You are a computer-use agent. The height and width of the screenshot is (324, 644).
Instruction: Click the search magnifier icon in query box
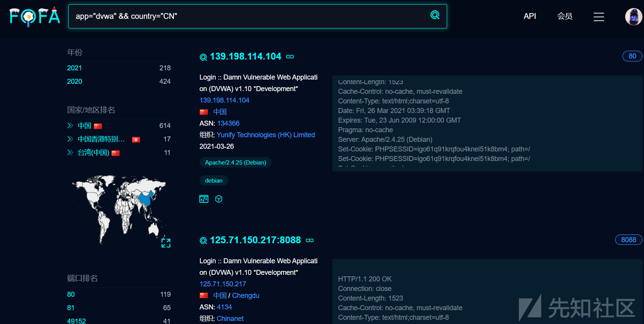point(435,15)
